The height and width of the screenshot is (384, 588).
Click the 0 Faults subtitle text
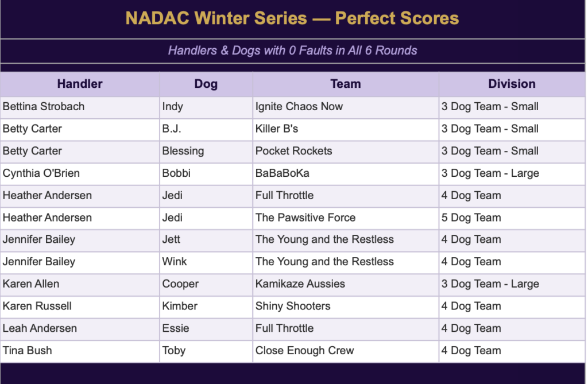[292, 51]
